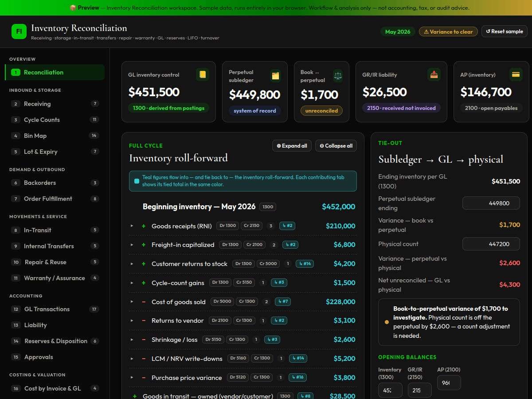532x399 pixels.
Task: Open tab link #14 on LCM / NRV write-downs row
Action: 298,359
